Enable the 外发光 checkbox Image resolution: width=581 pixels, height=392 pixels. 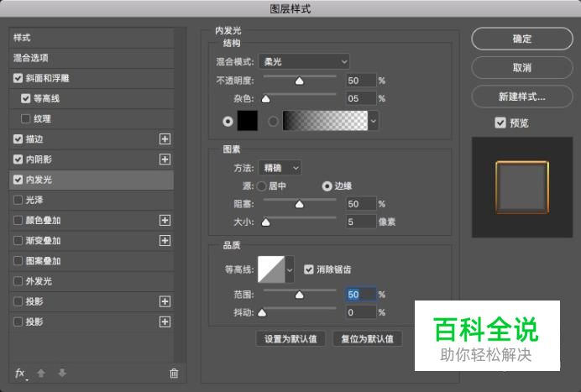click(18, 281)
